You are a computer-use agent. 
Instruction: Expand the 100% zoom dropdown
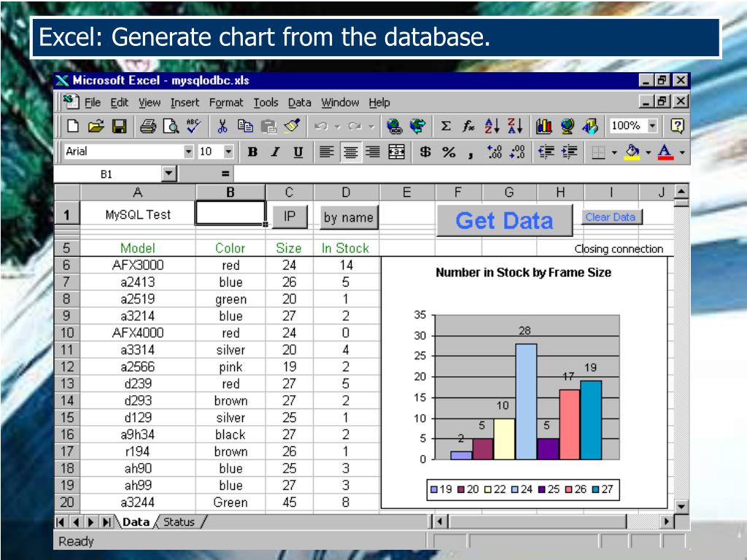coord(653,126)
